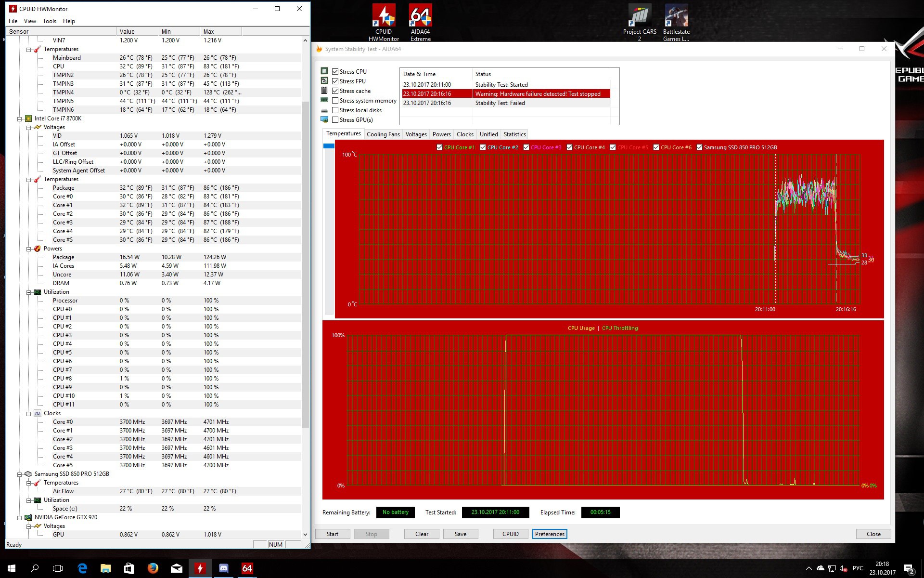Toggle CPU Core #1 graph checkbox
Image resolution: width=924 pixels, height=578 pixels.
click(439, 147)
